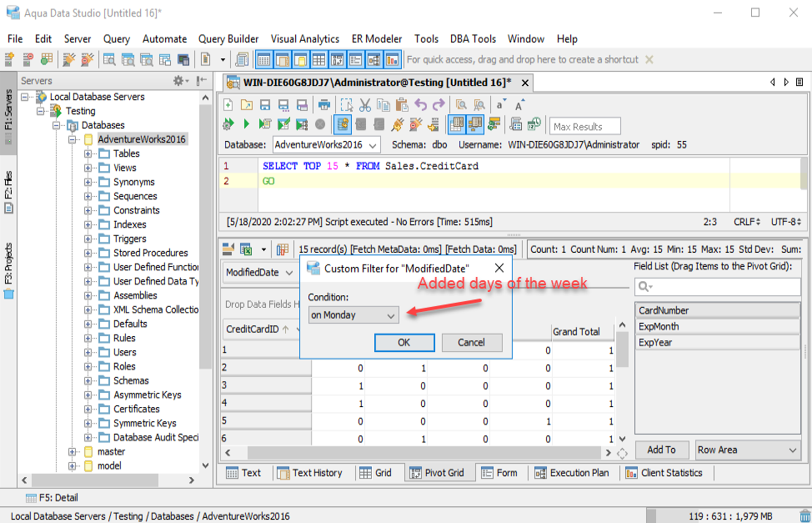
Task: Click the Add To button
Action: [x=661, y=450]
